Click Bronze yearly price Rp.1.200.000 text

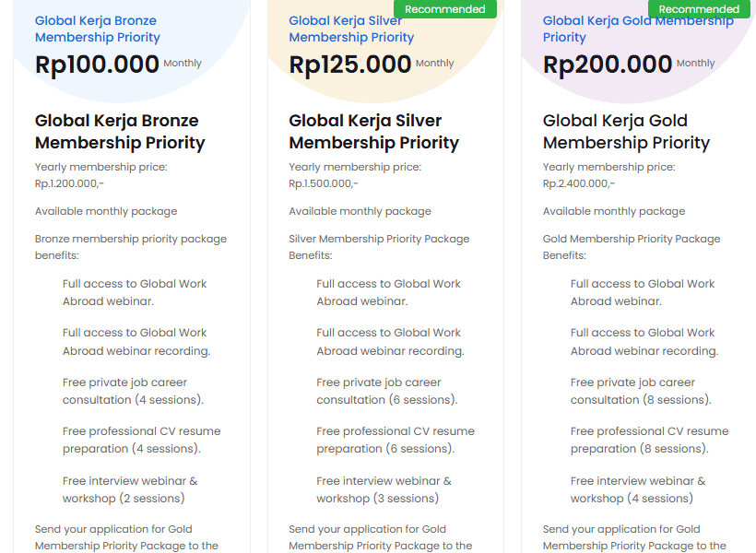[69, 183]
